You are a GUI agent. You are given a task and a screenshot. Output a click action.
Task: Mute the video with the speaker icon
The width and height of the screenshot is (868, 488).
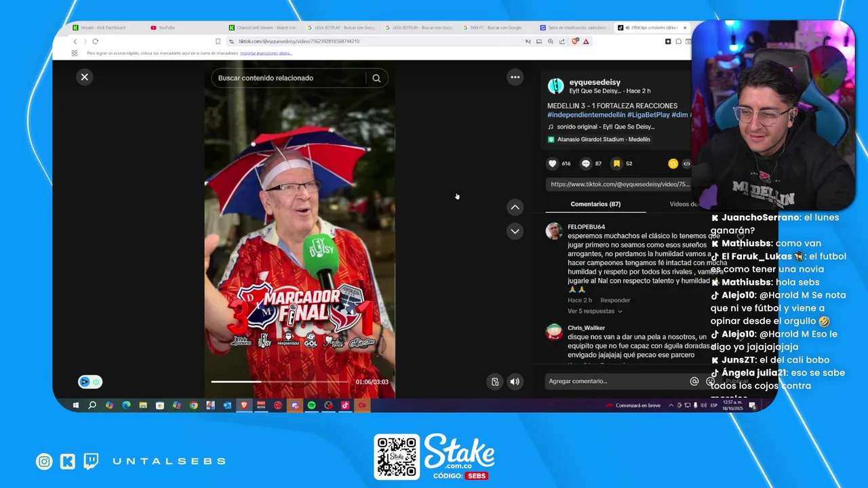tap(515, 382)
